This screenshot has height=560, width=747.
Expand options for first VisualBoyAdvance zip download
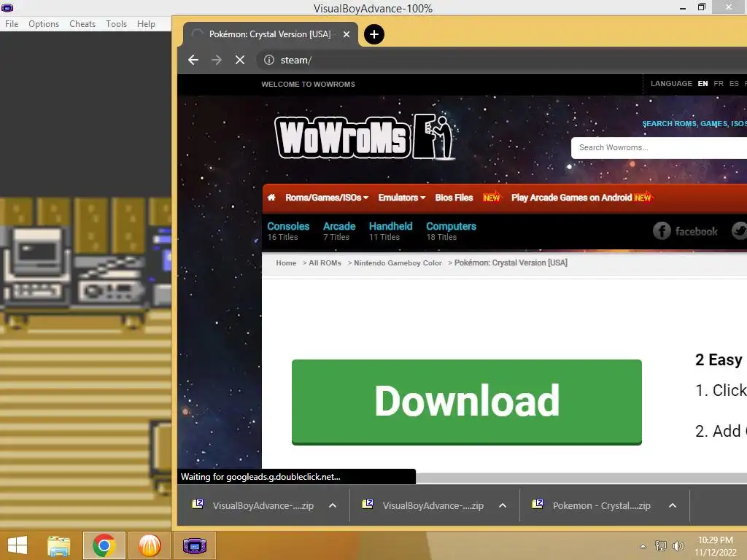click(333, 506)
